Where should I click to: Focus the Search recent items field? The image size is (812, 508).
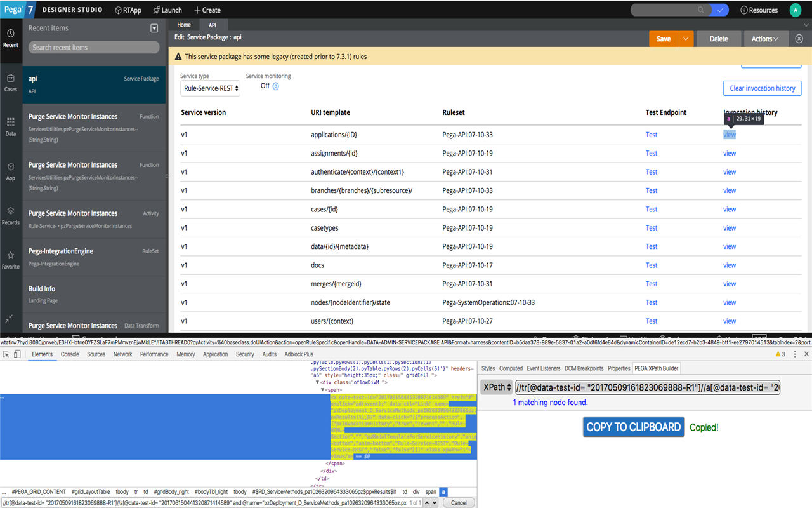click(x=94, y=48)
